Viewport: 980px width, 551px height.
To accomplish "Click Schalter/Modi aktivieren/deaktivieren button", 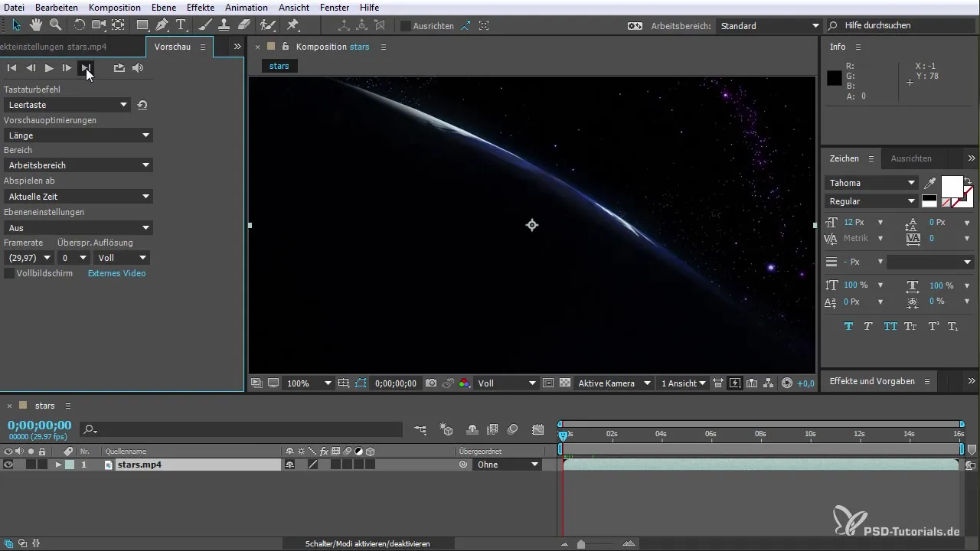I will pos(367,543).
